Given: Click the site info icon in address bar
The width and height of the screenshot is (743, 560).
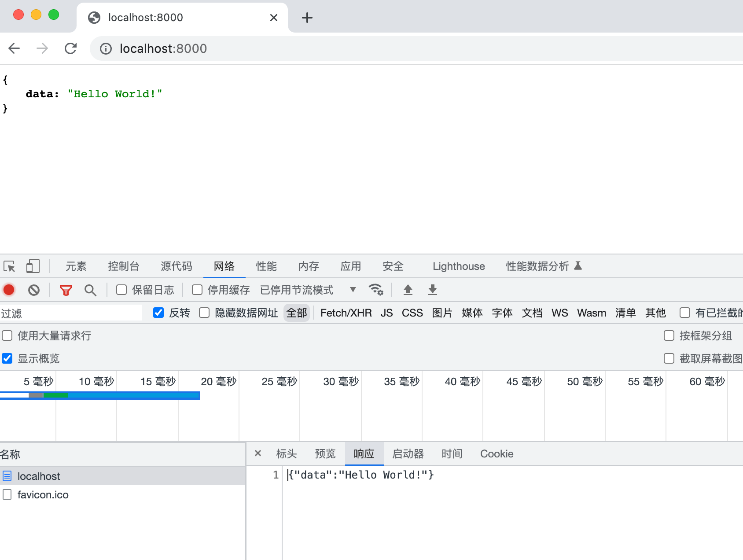Looking at the screenshot, I should pyautogui.click(x=106, y=48).
